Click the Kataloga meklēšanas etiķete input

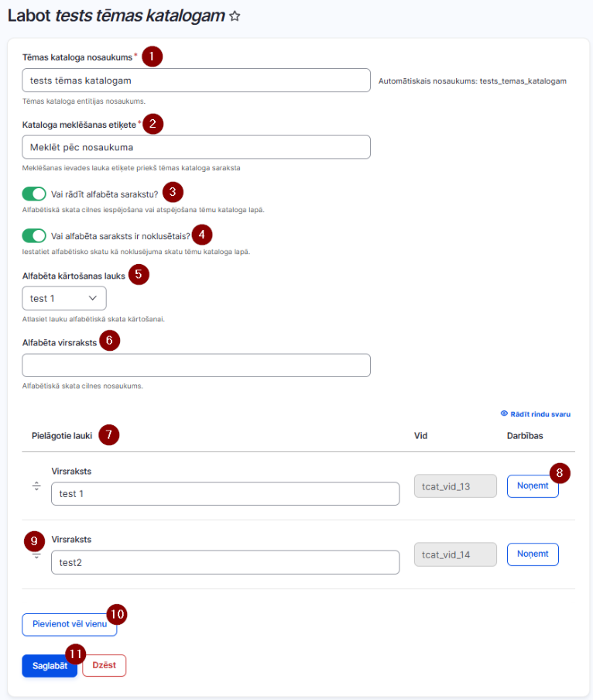197,147
